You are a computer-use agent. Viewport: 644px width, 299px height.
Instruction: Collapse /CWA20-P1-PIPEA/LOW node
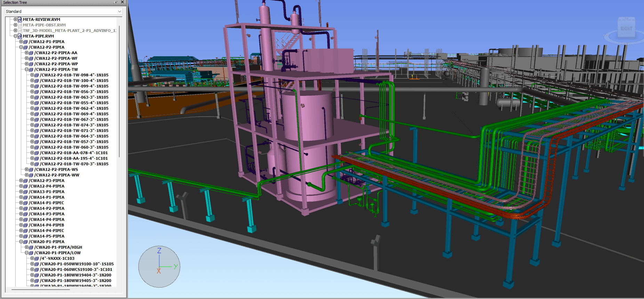point(26,253)
